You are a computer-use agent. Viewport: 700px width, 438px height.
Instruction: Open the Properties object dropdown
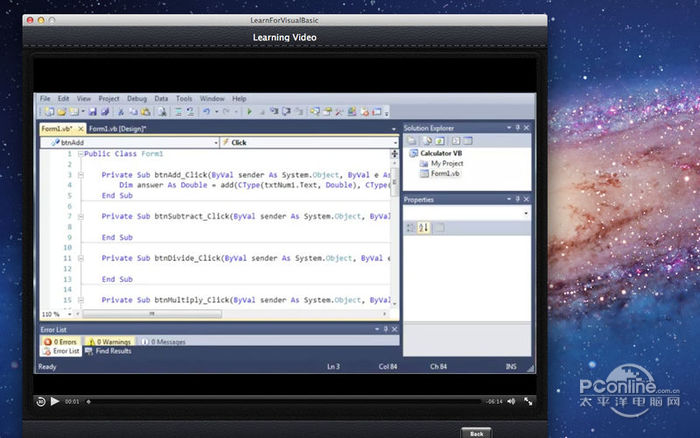tap(526, 213)
